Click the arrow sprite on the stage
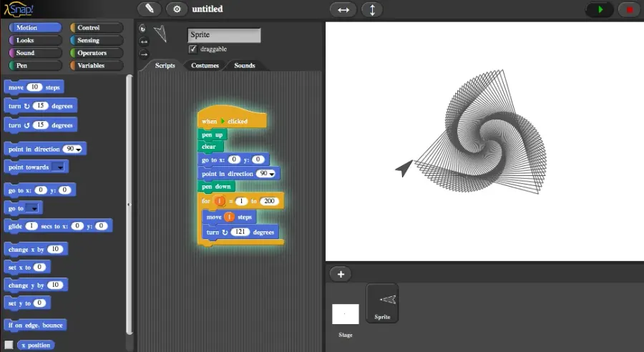Image resolution: width=644 pixels, height=352 pixels. click(x=404, y=167)
